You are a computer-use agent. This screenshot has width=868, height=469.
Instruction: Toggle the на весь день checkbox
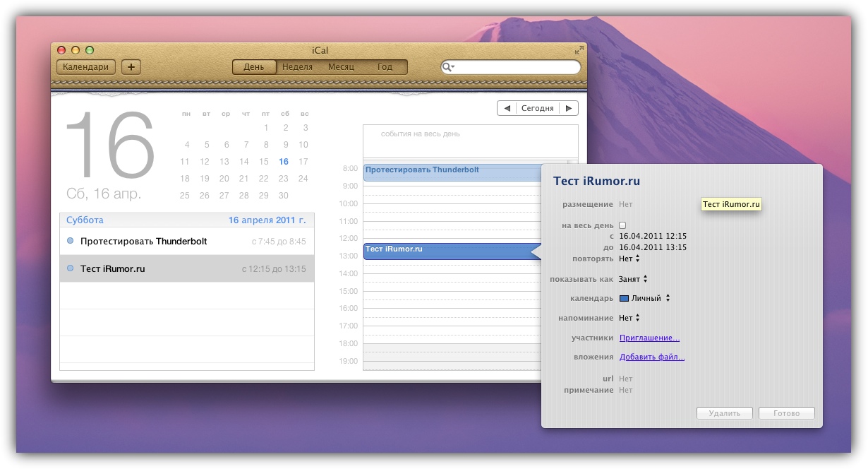pos(622,225)
